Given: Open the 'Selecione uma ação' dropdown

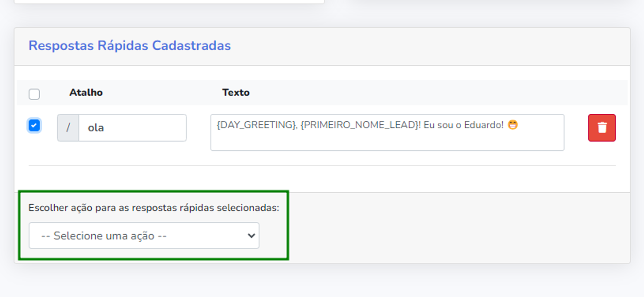Looking at the screenshot, I should point(144,236).
